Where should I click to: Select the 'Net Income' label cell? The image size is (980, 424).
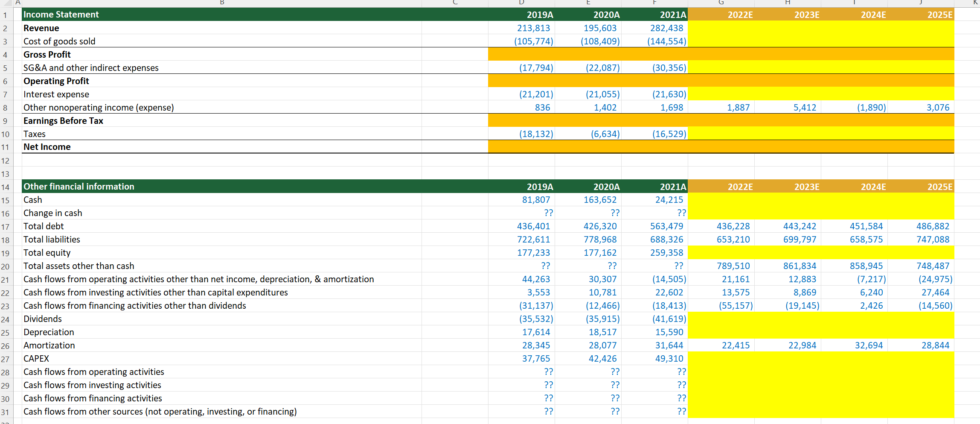[47, 147]
